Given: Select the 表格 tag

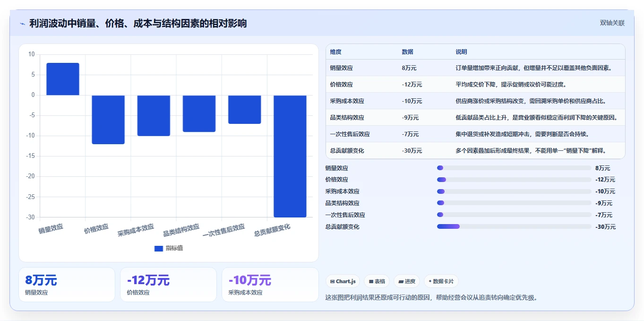Looking at the screenshot, I should point(377,281).
